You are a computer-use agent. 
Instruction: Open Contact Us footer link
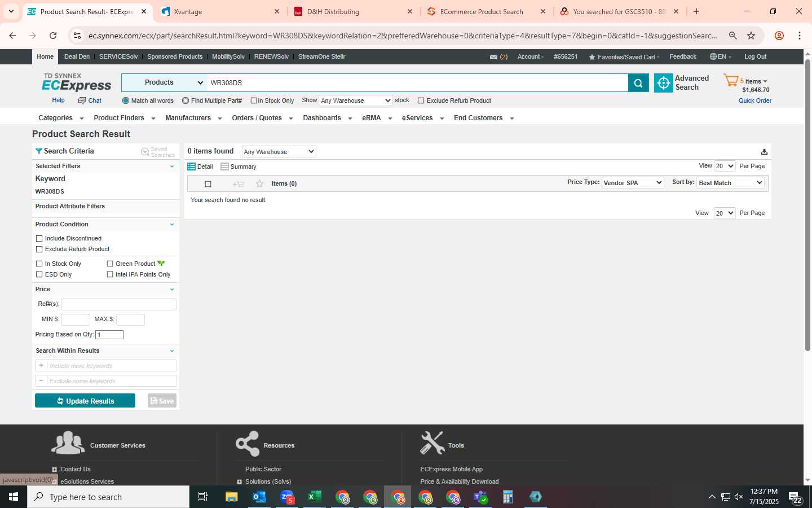pos(76,469)
